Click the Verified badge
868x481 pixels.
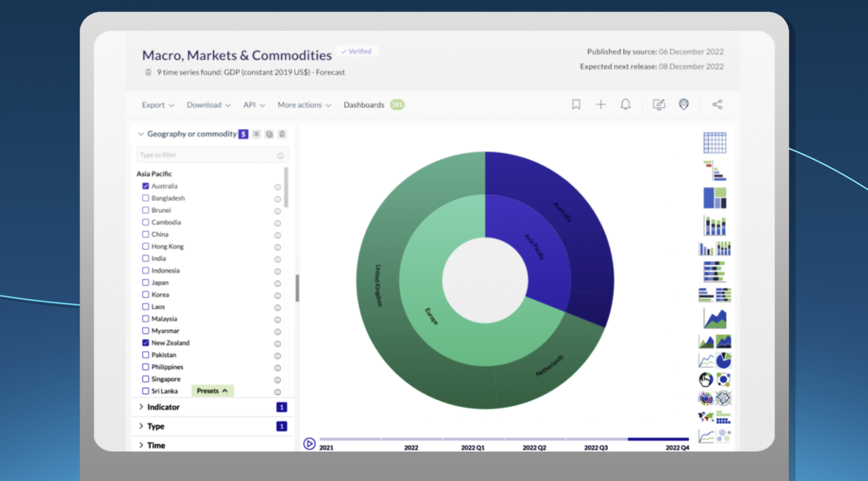click(356, 51)
